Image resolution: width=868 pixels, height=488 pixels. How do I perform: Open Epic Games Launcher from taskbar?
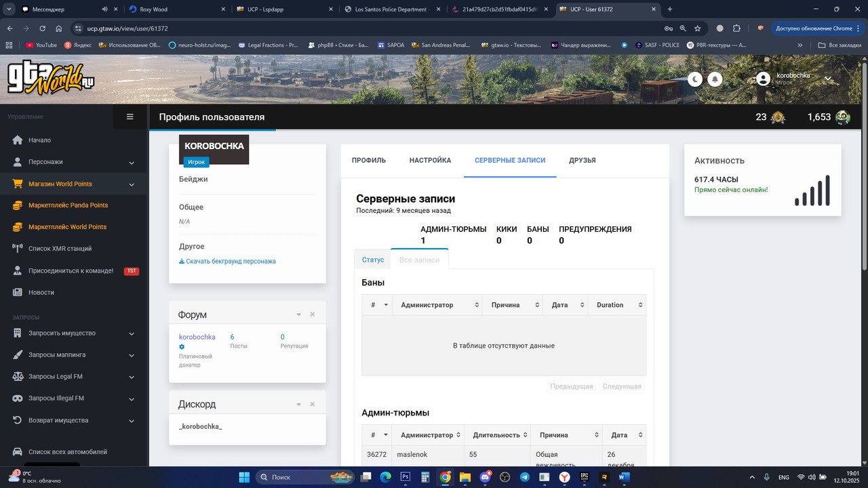tap(585, 477)
